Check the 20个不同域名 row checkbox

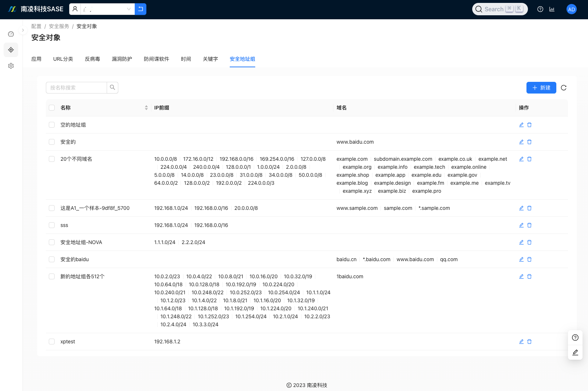52,159
